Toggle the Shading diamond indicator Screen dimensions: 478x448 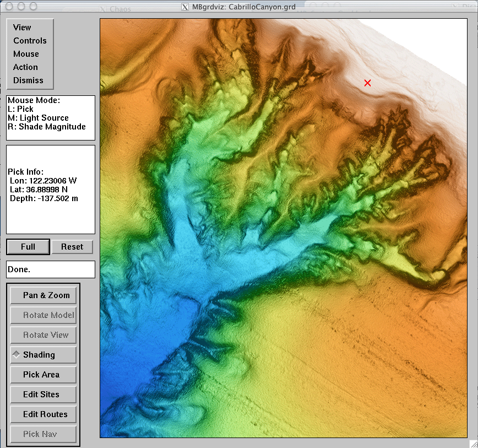pyautogui.click(x=17, y=354)
